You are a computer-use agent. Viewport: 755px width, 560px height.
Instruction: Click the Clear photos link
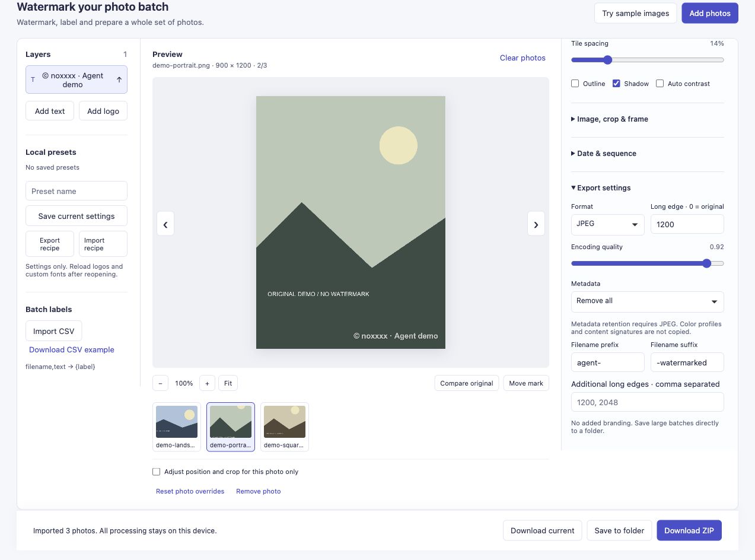tap(523, 58)
